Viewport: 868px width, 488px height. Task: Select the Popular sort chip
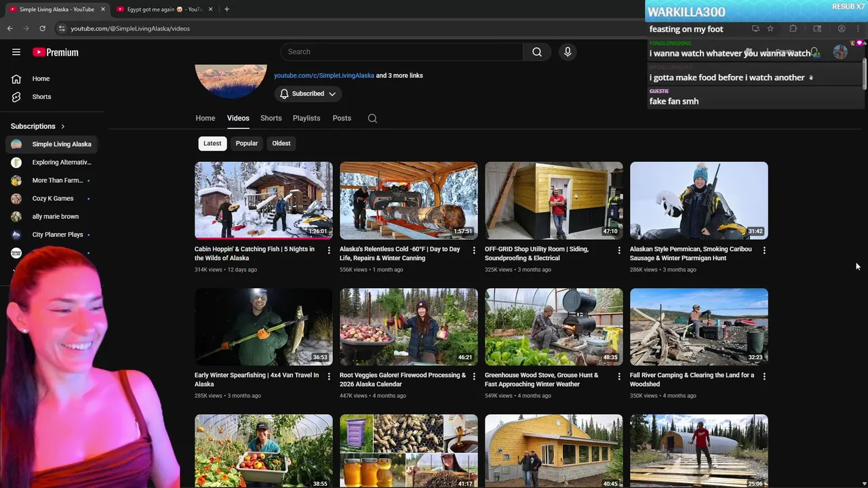coord(247,144)
